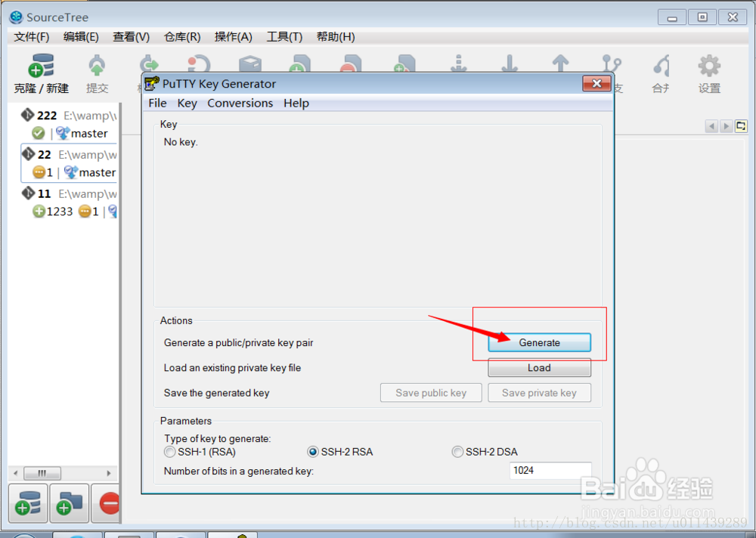Click the orange minus badge under repository 22
This screenshot has width=756, height=538.
(x=39, y=172)
